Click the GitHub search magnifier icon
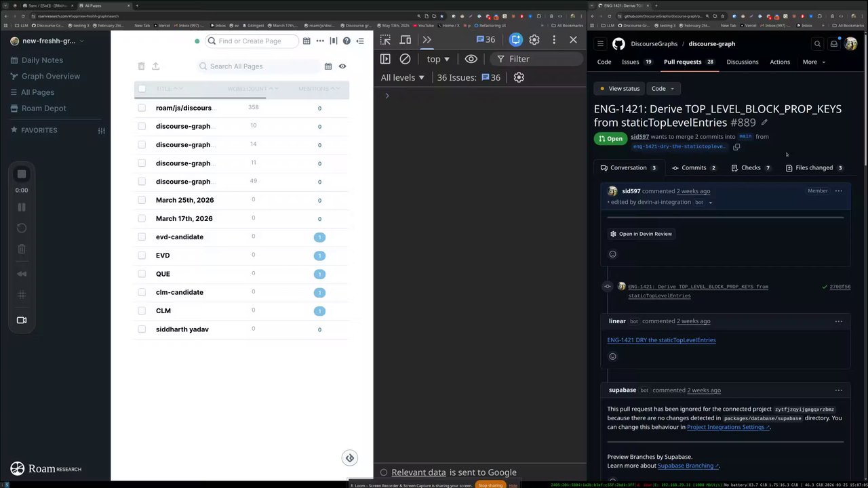This screenshot has width=868, height=488. (817, 43)
